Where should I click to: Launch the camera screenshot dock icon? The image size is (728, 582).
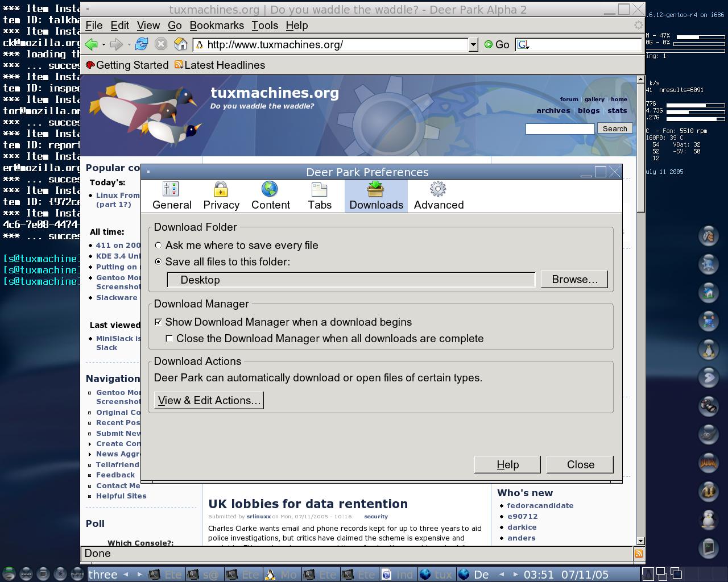pyautogui.click(x=709, y=406)
